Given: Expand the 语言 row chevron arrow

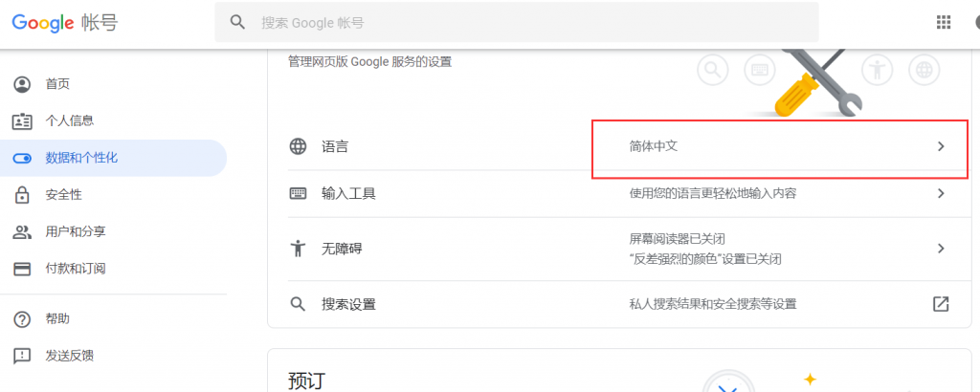Looking at the screenshot, I should tap(941, 147).
